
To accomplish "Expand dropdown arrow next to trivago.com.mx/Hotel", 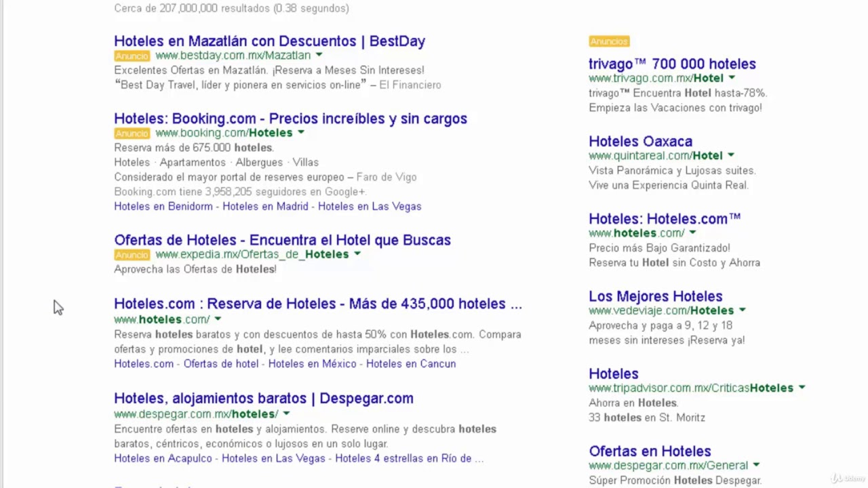I will click(732, 78).
